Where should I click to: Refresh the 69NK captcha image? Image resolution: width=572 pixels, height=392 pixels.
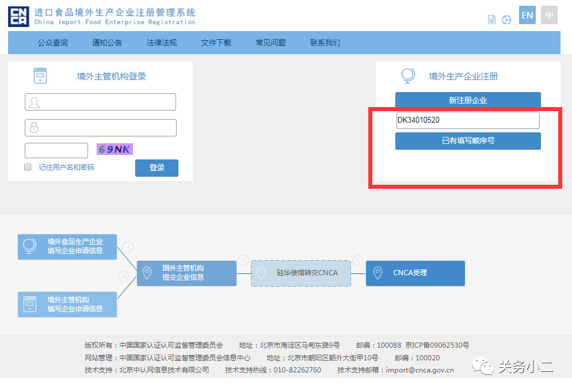point(115,150)
